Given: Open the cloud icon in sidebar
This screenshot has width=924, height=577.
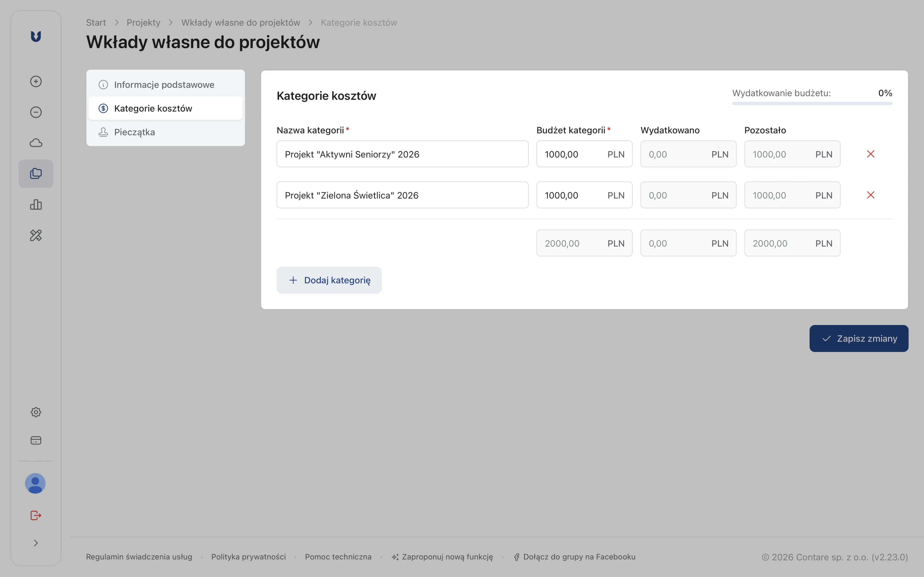Looking at the screenshot, I should 36,143.
